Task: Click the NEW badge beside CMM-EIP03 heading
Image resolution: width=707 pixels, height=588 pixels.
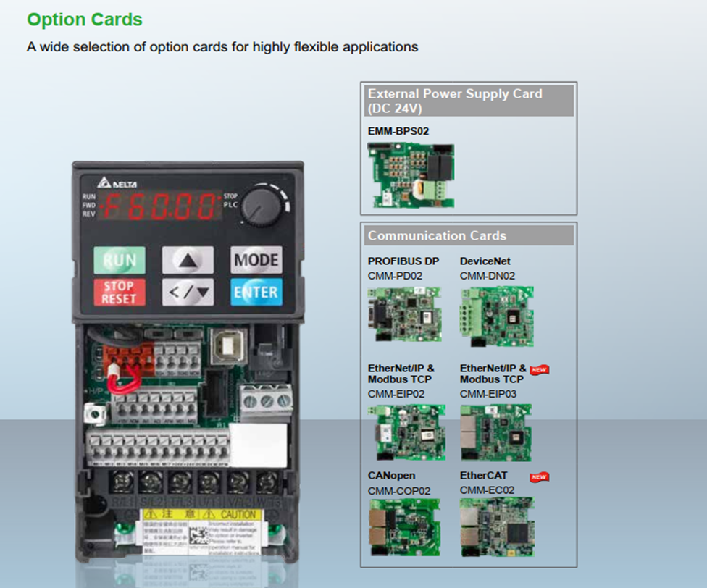Action: click(539, 370)
